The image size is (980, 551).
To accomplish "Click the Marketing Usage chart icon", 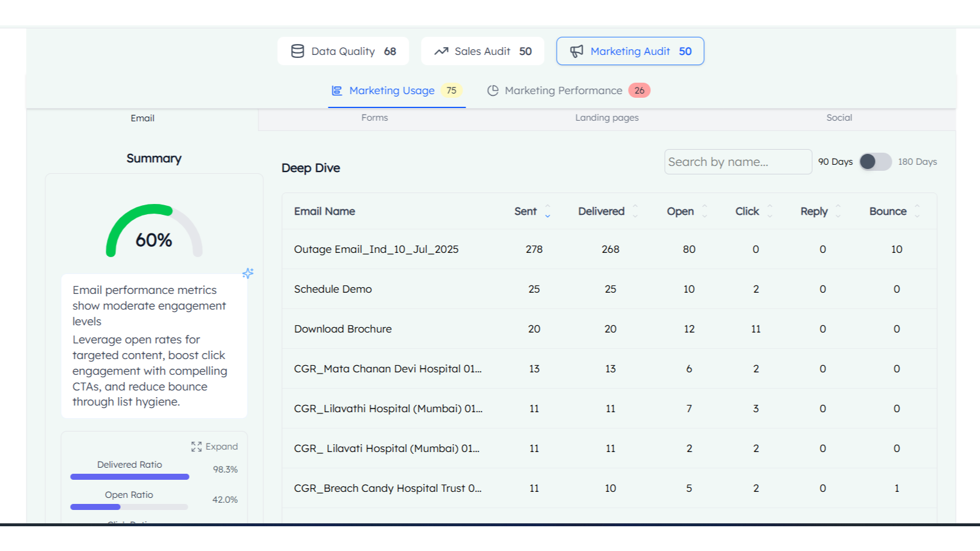I will pyautogui.click(x=337, y=91).
